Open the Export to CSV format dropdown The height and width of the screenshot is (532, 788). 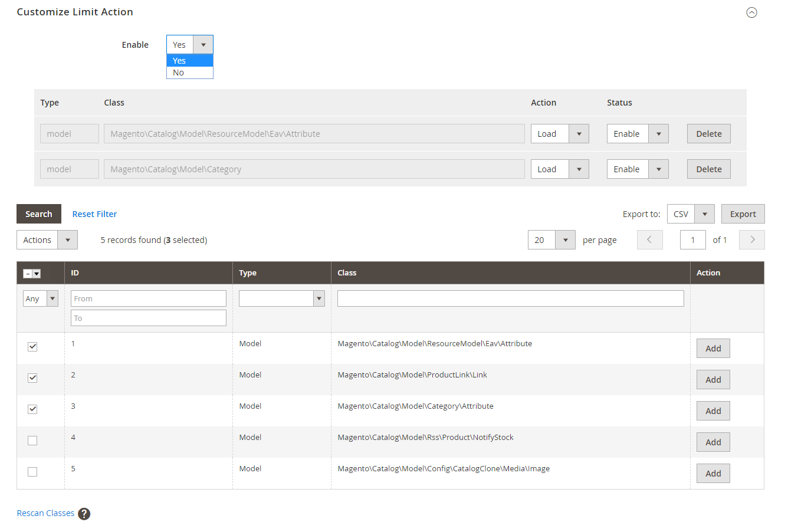[691, 214]
